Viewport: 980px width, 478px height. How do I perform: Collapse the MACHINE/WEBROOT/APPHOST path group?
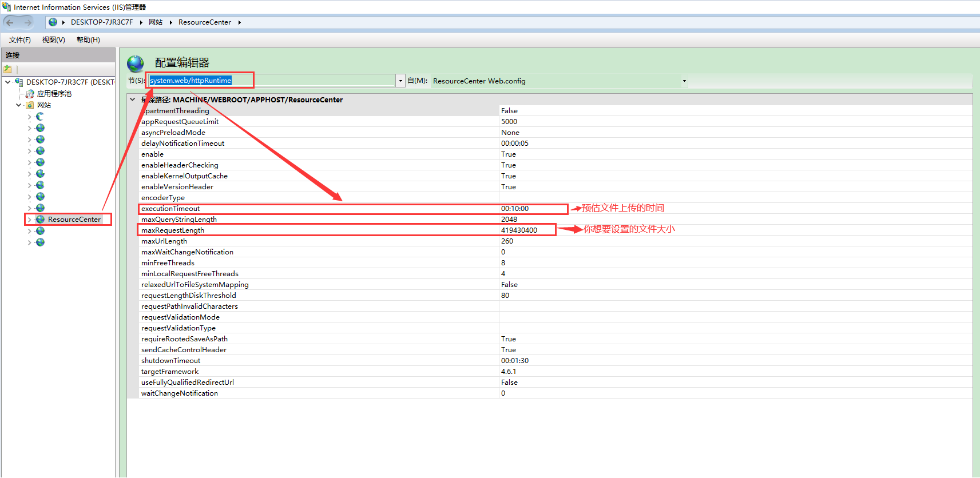pos(133,99)
